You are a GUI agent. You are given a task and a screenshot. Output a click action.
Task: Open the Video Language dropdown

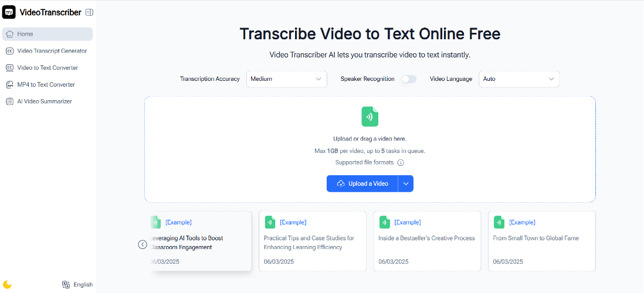(x=519, y=79)
